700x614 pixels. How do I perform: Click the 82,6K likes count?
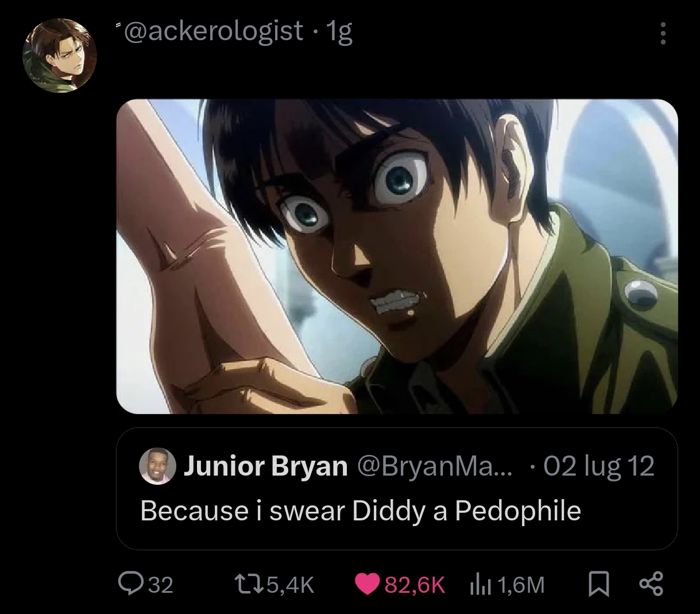(414, 585)
